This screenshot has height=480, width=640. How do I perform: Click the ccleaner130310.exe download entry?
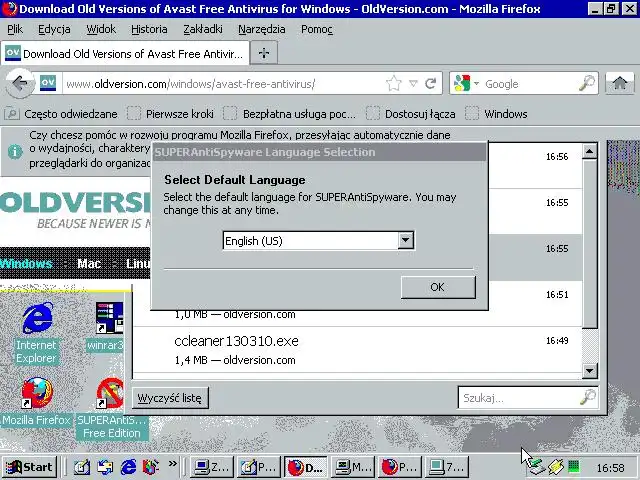(x=358, y=350)
